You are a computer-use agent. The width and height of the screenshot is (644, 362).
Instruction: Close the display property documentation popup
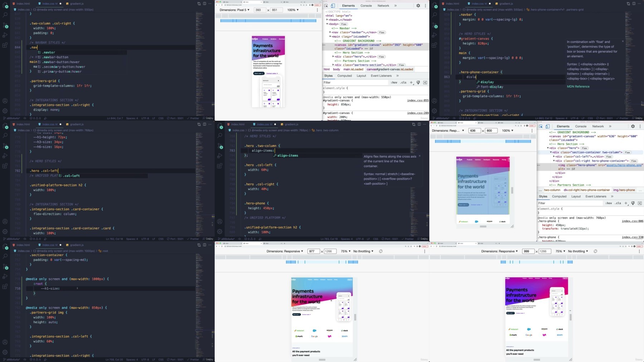click(x=623, y=41)
